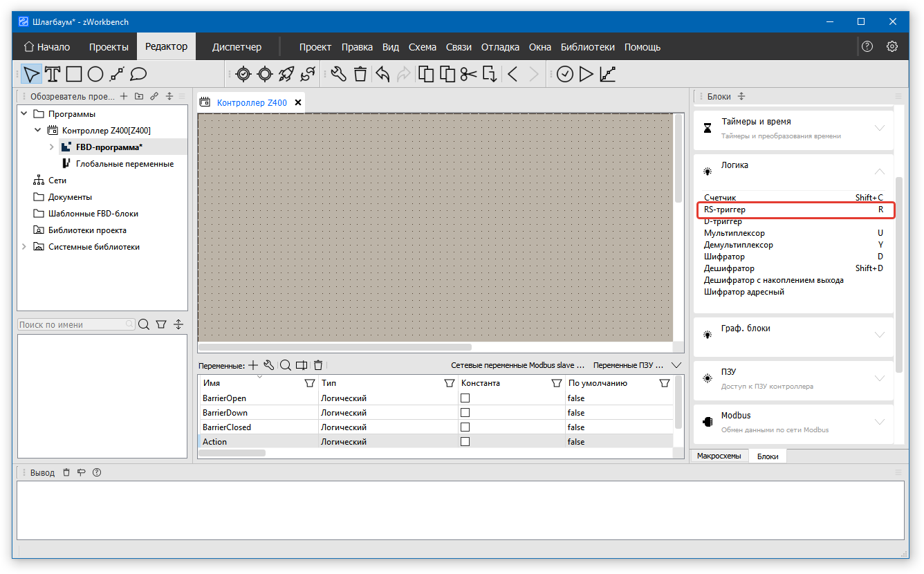924x574 pixels.
Task: Open the line chart graph icon
Action: coord(608,74)
